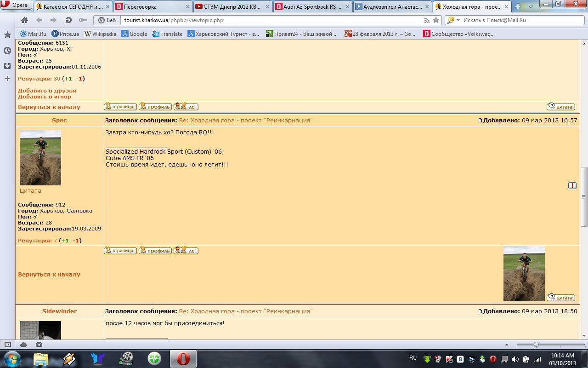The height and width of the screenshot is (368, 588).
Task: Open the Opera main menu
Action: tap(15, 5)
